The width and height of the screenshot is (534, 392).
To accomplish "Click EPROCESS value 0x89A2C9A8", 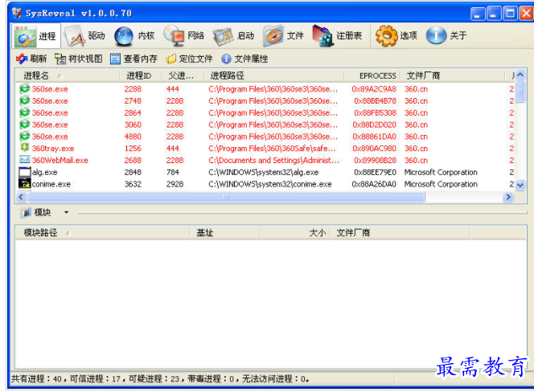I will (374, 89).
